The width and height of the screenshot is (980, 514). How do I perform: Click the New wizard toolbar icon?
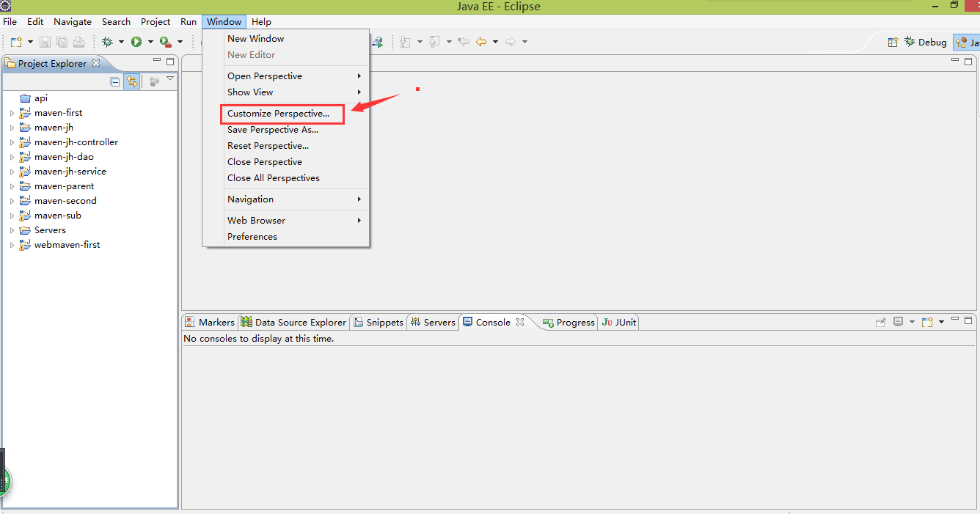(x=16, y=42)
